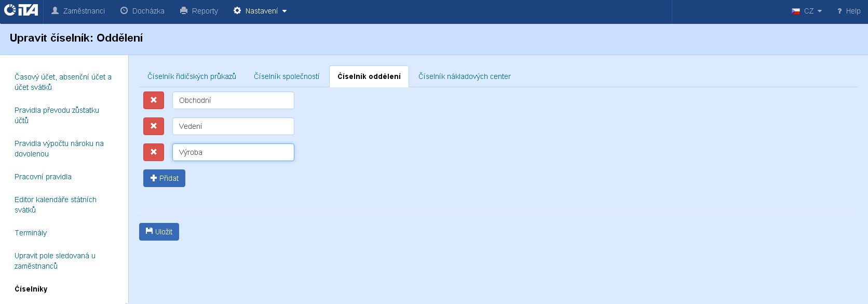The height and width of the screenshot is (304, 868).
Task: Click the Přidat button to add department
Action: coord(164,178)
